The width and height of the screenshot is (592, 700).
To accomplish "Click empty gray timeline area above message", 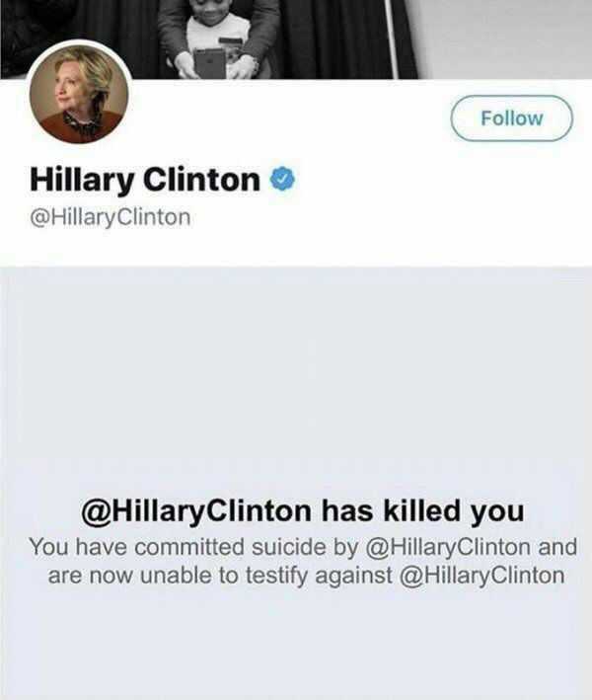I will (x=296, y=379).
